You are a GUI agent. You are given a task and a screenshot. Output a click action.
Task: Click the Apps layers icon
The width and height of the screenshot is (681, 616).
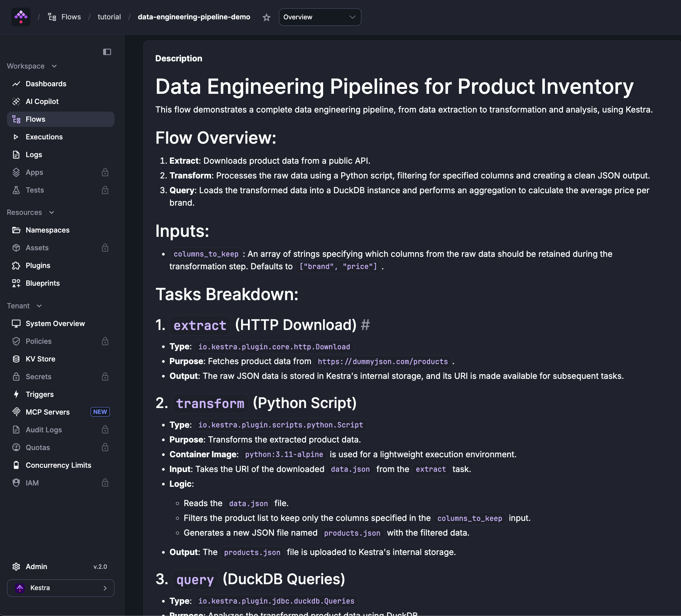(16, 172)
